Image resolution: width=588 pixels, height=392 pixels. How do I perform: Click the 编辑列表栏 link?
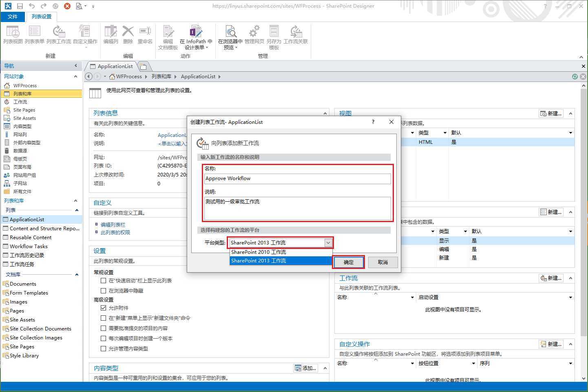tap(113, 225)
